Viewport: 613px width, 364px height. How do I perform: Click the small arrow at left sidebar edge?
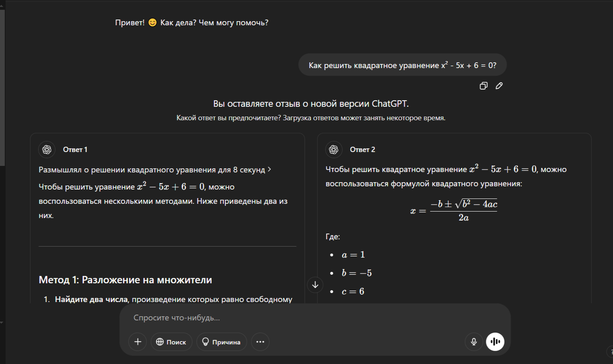click(x=2, y=322)
